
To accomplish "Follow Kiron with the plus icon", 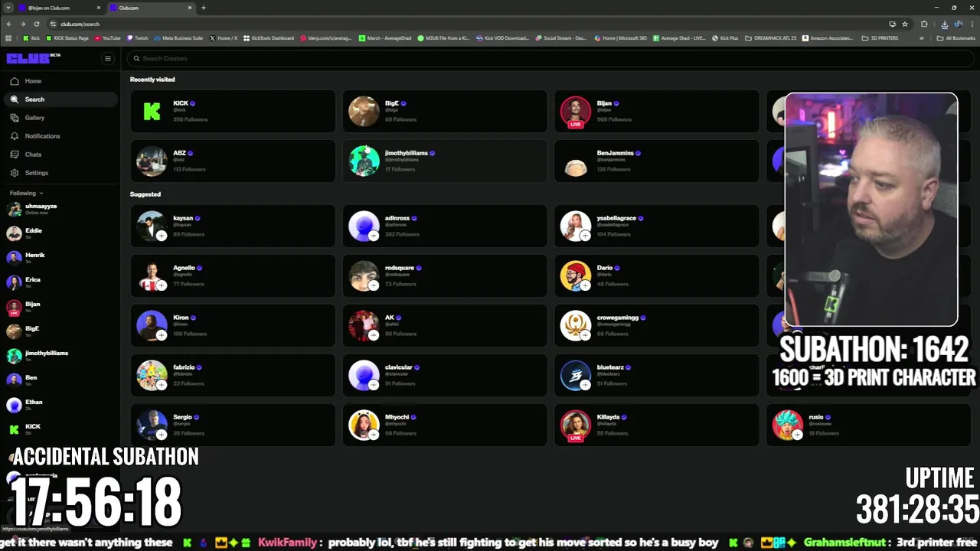I will pyautogui.click(x=162, y=335).
